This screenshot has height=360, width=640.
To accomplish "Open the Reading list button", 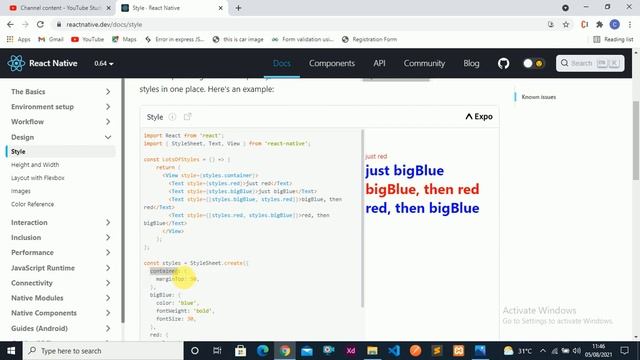I will click(613, 40).
